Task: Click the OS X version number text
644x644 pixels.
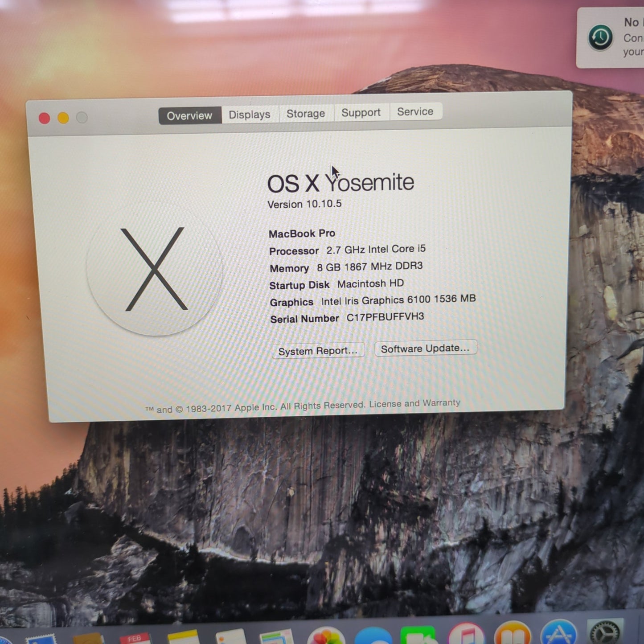Action: [x=304, y=204]
